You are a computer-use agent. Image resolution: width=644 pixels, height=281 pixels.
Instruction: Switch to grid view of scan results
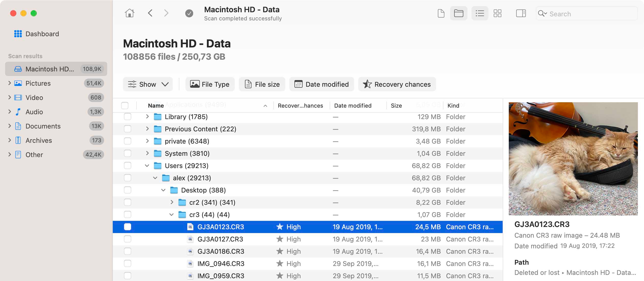[498, 13]
